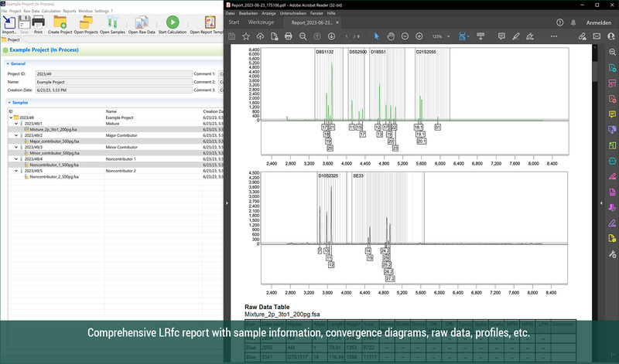Image resolution: width=619 pixels, height=364 pixels.
Task: Collapse the 2023/49/2 sample node
Action: tap(16, 135)
